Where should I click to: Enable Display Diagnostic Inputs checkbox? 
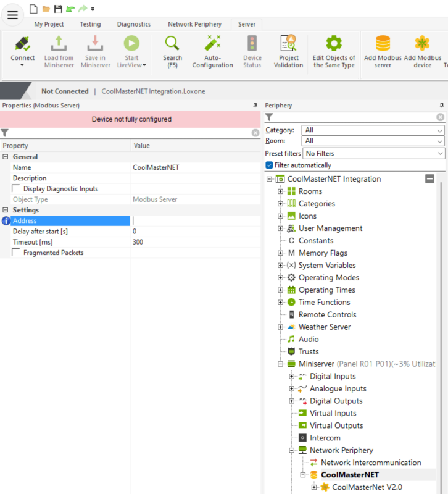pyautogui.click(x=16, y=188)
